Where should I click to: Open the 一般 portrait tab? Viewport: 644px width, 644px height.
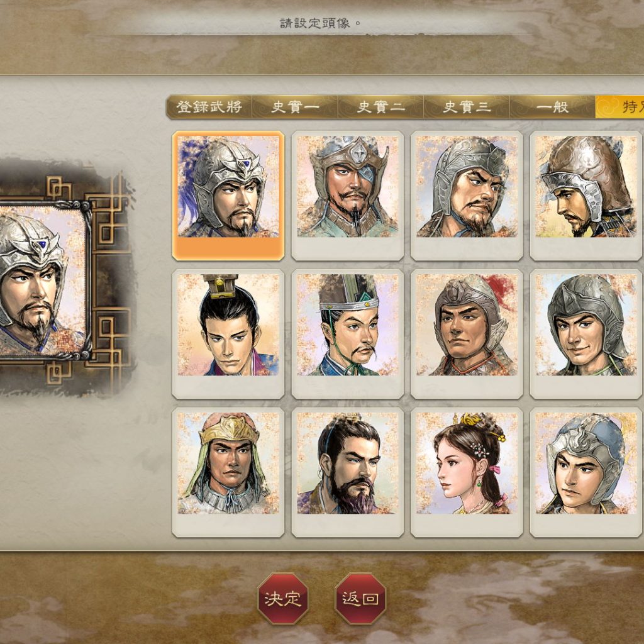pos(552,107)
